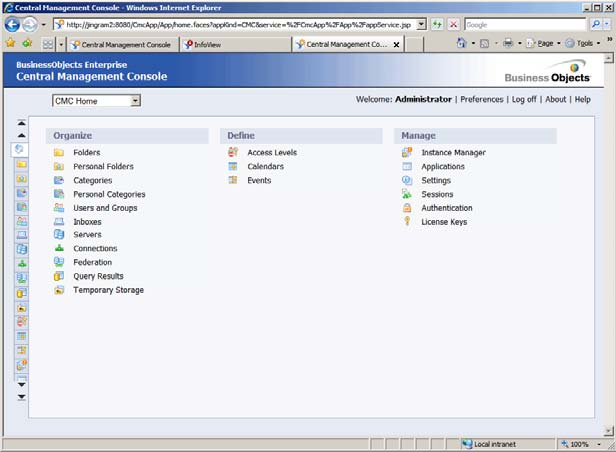Open the Page menu dropdown

pos(543,43)
